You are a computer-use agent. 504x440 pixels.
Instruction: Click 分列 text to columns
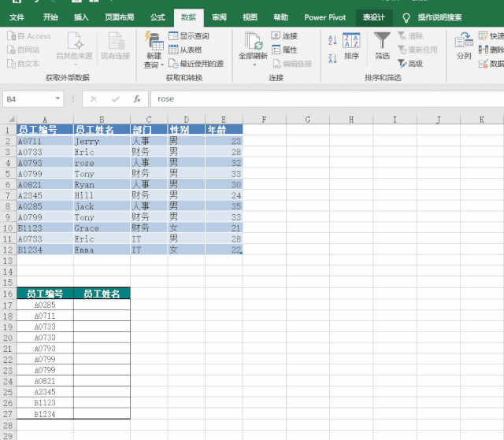[x=464, y=46]
